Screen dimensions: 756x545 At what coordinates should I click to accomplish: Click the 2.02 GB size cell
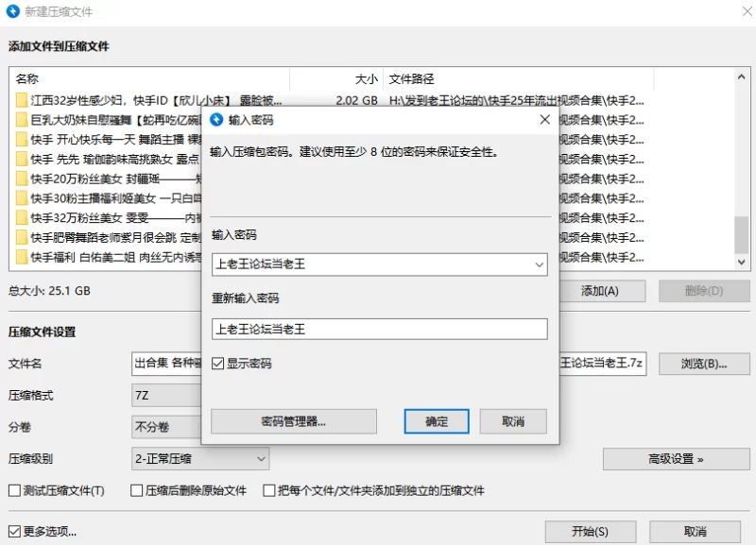tap(357, 100)
